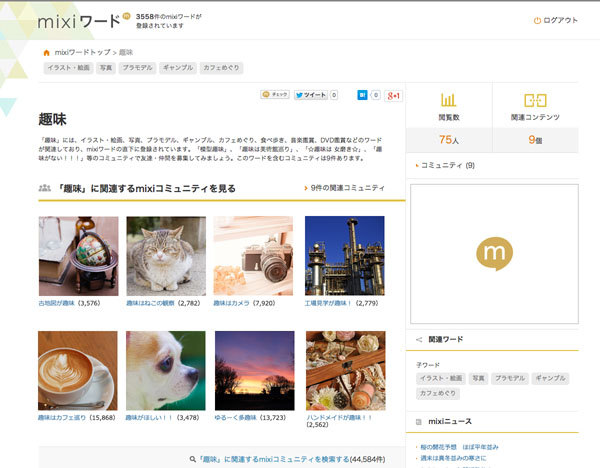Screen dimensions: 600x468
Task: Click the Twitter ツイート button
Action: [x=311, y=94]
